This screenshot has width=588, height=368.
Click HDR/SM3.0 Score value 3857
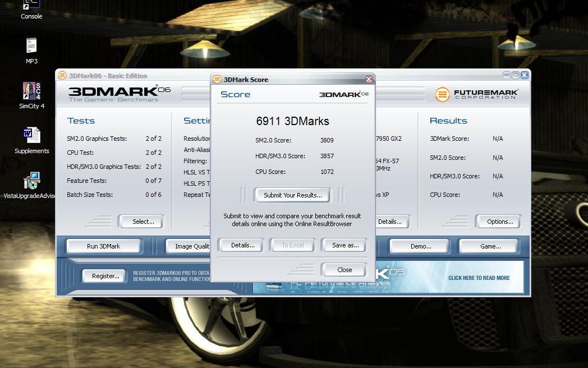tap(327, 156)
